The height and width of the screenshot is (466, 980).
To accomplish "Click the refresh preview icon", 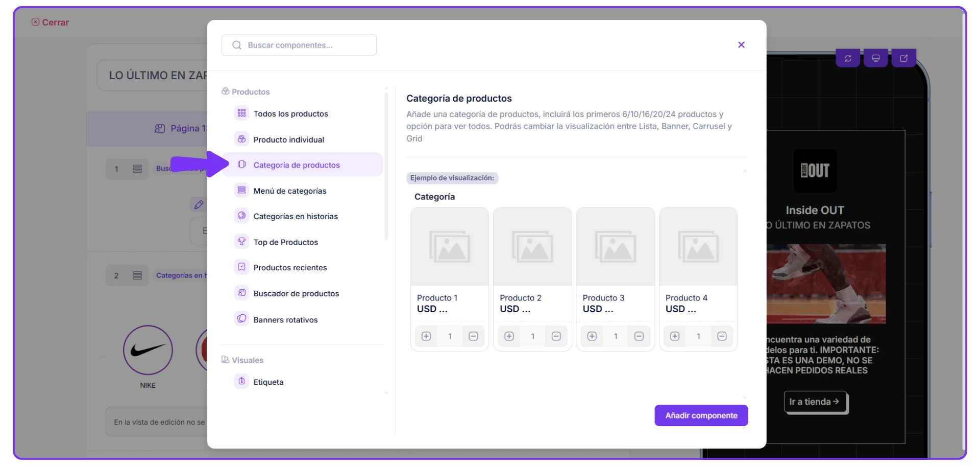I will (848, 59).
